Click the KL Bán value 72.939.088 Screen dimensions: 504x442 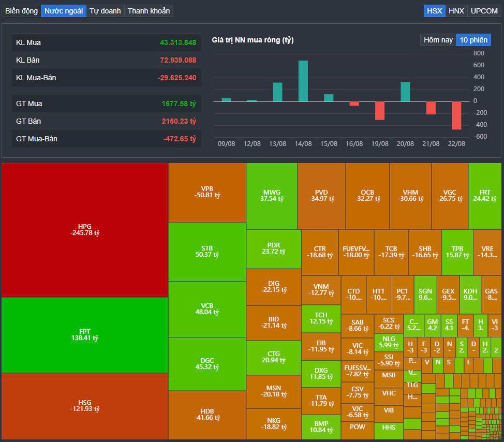click(x=178, y=60)
